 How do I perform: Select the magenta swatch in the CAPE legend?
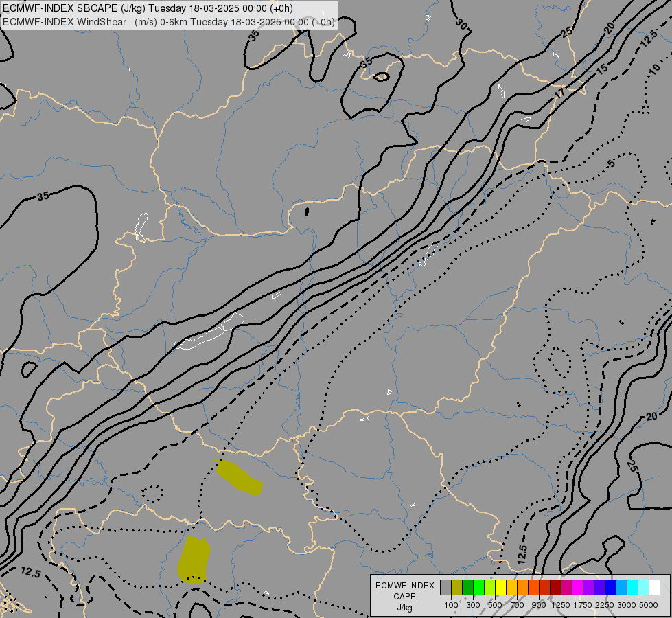click(578, 588)
